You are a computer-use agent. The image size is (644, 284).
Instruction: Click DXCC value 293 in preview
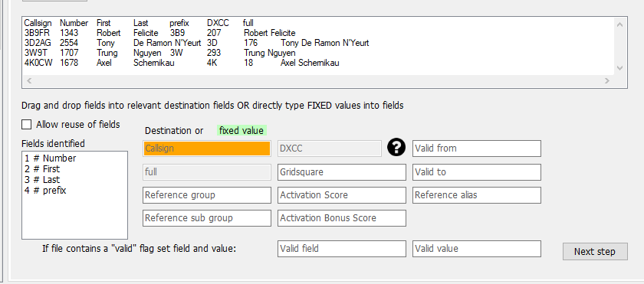[214, 53]
